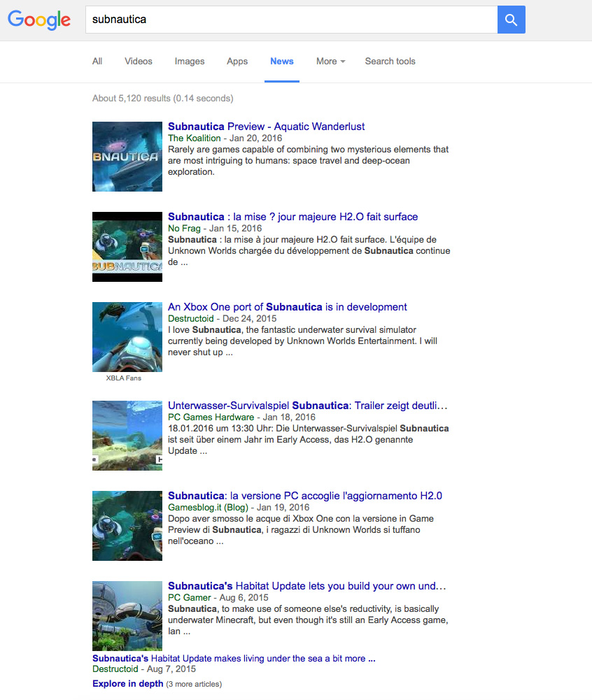Click the 'PC Games Hardware' source name
The image size is (592, 700).
point(211,417)
